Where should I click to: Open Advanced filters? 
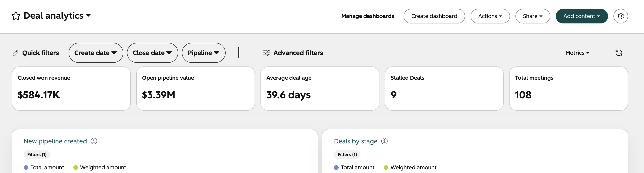[298, 53]
